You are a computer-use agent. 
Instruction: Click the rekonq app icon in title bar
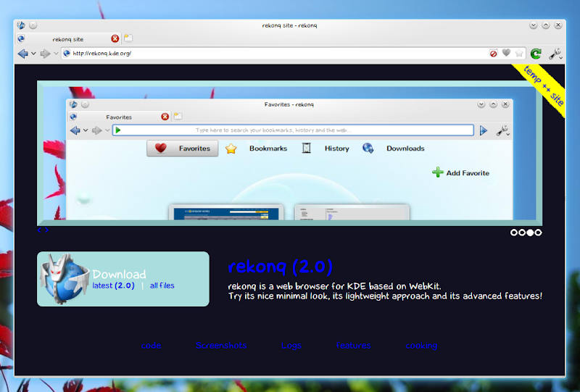pos(21,25)
